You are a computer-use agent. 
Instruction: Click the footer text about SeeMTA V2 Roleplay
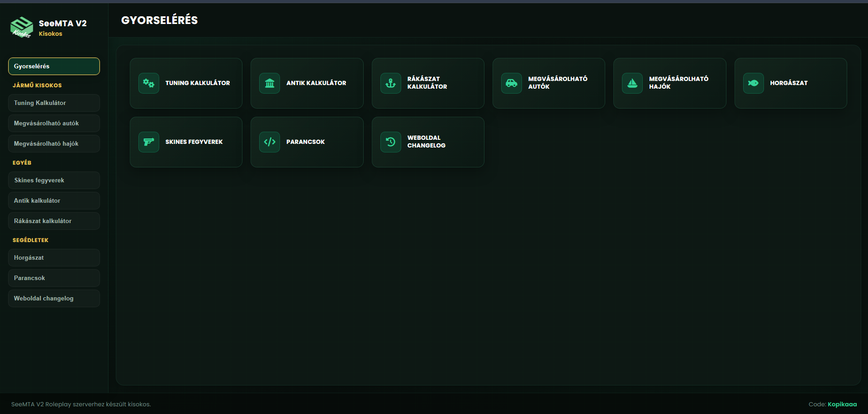pos(81,404)
